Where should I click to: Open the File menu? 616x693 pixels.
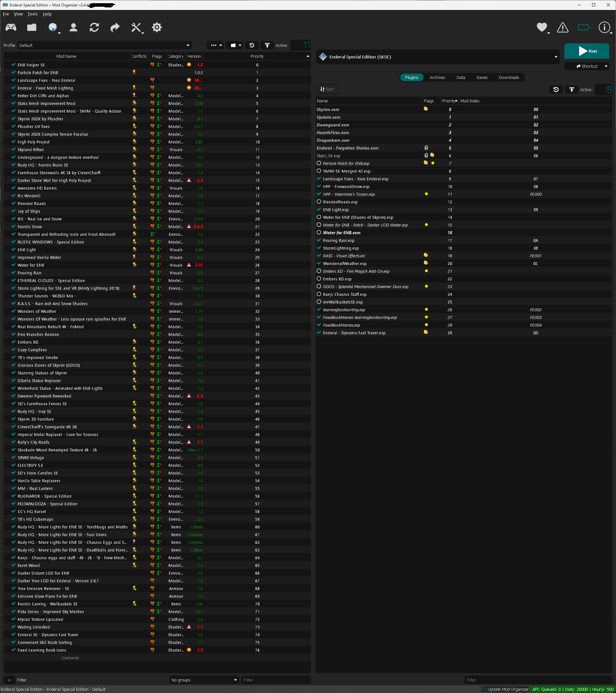[x=6, y=14]
